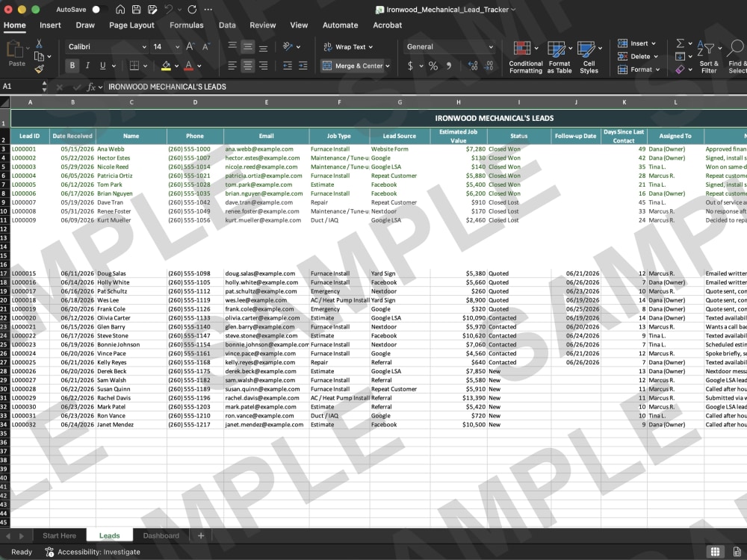Viewport: 747px width, 560px height.
Task: Toggle Underline formatting
Action: (x=103, y=66)
